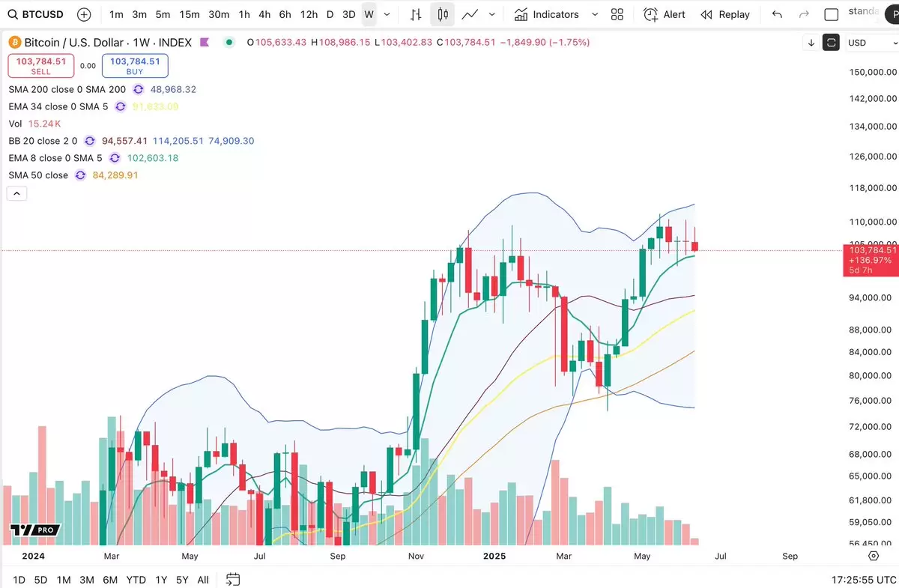899x588 pixels.
Task: Switch to the 4h timeframe
Action: pos(264,14)
